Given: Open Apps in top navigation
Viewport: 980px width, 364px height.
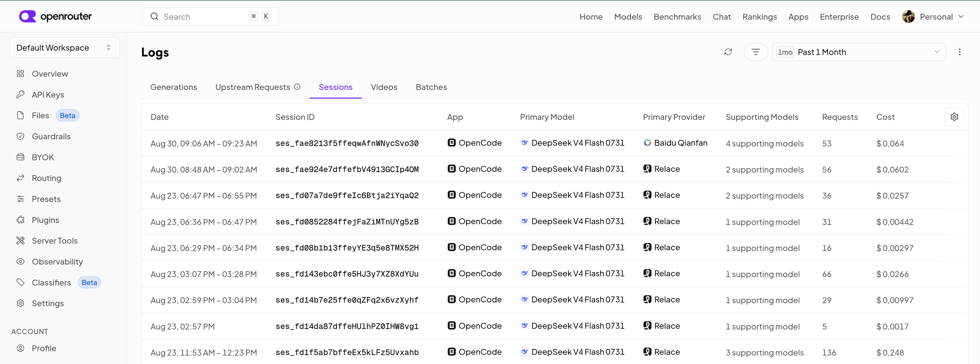Looking at the screenshot, I should click(x=798, y=17).
